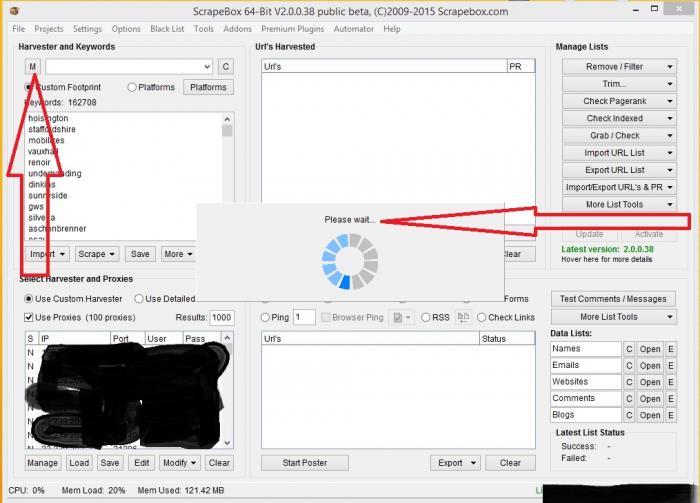Click Open for the Names list

[x=650, y=349]
